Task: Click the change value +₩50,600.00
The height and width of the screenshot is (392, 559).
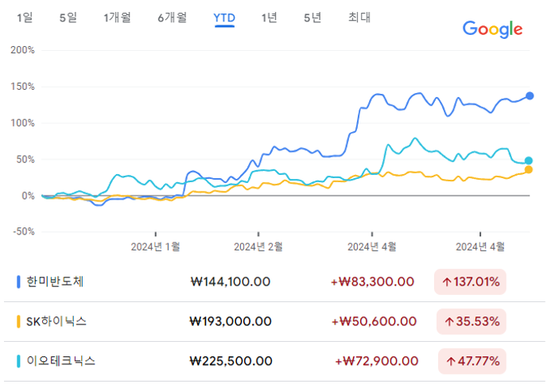Action: pyautogui.click(x=374, y=321)
